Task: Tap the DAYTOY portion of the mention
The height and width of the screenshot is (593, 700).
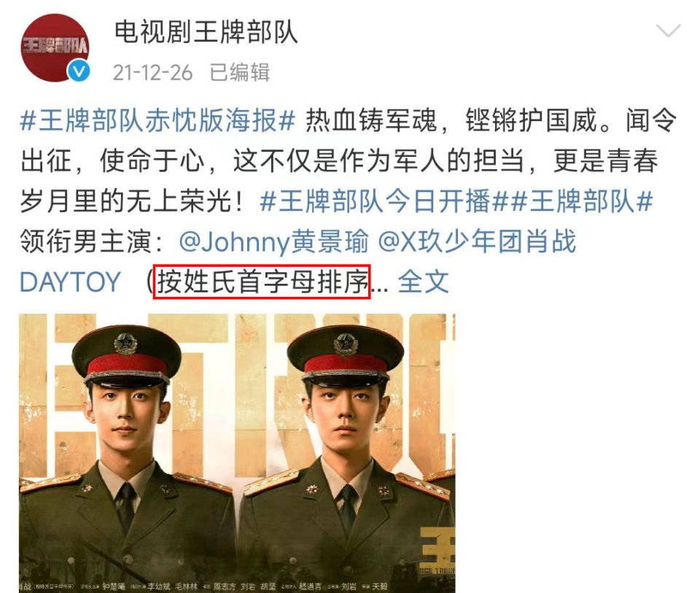Action: point(71,282)
